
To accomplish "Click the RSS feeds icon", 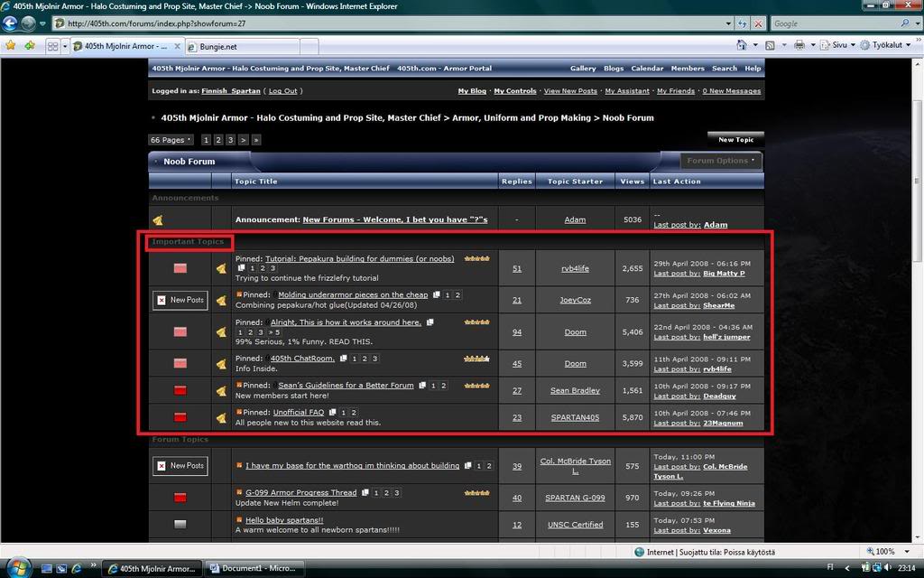I will [x=770, y=45].
